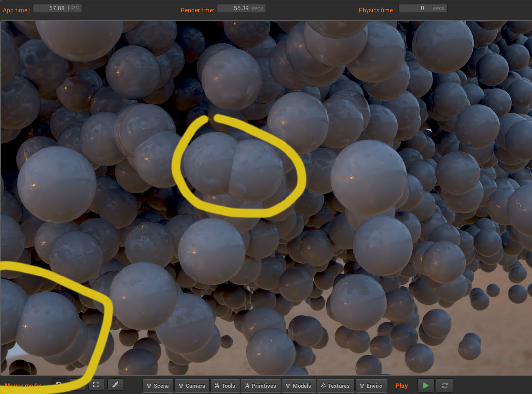Click the wrench icon on the Tools button
This screenshot has height=394, width=532.
point(216,385)
